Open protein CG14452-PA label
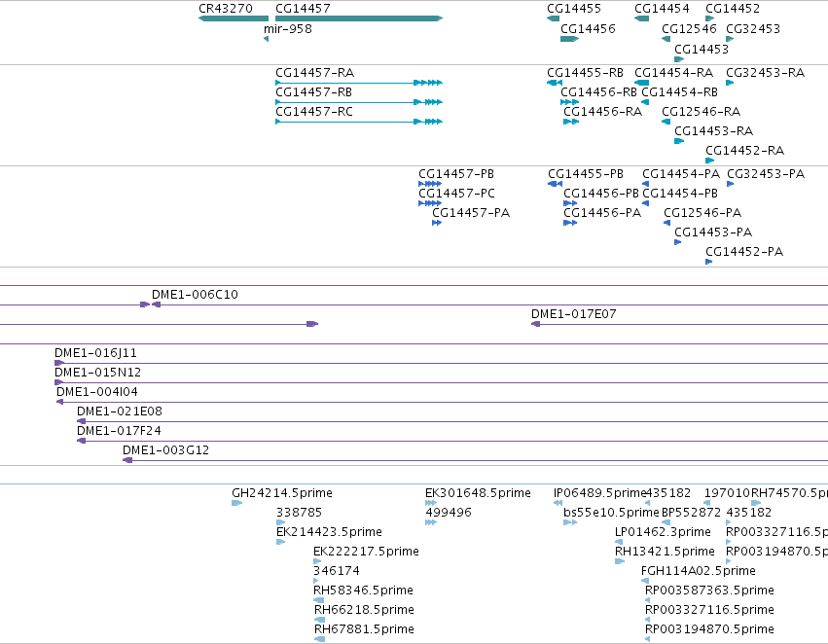 click(x=744, y=252)
